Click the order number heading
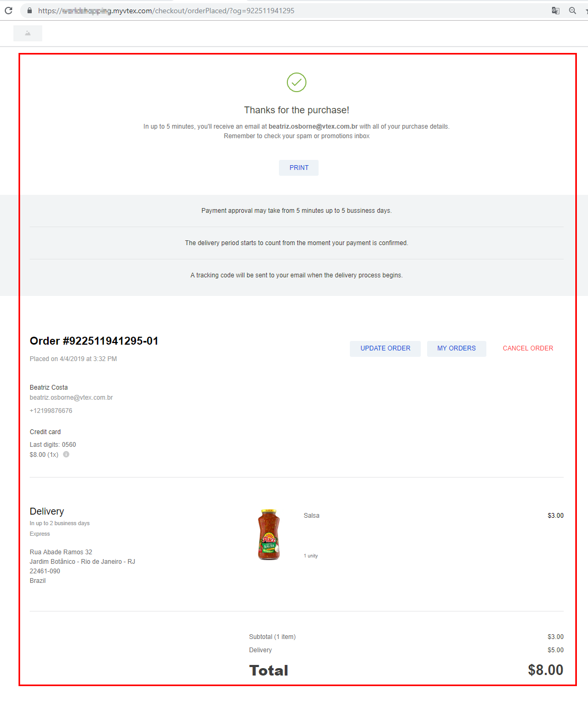 [94, 341]
